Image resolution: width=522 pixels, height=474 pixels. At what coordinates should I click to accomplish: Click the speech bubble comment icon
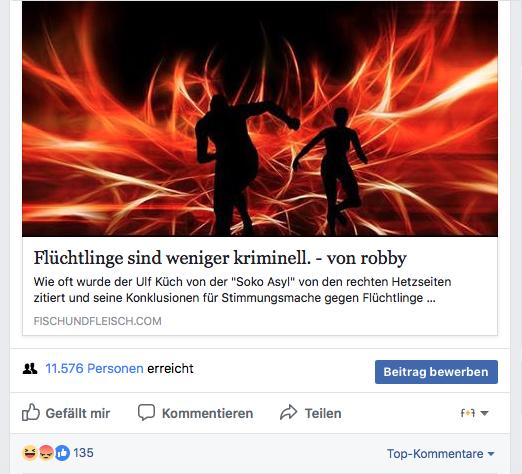tap(146, 412)
